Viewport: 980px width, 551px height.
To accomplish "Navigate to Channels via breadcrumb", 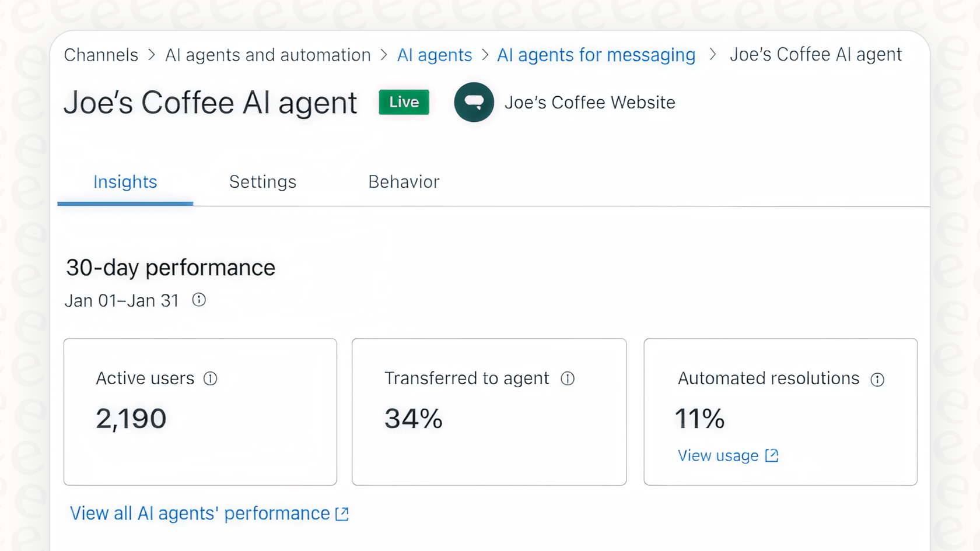I will point(101,54).
